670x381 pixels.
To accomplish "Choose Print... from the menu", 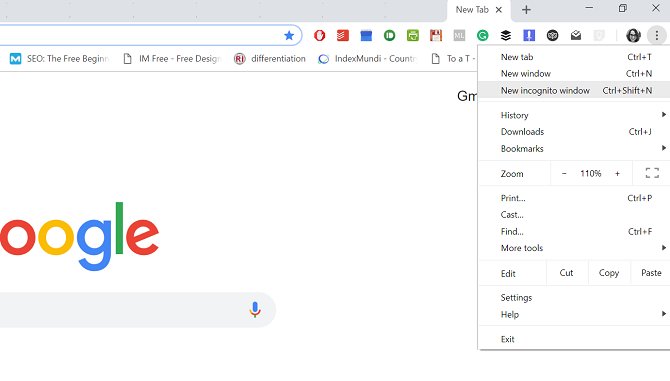I will [574, 198].
